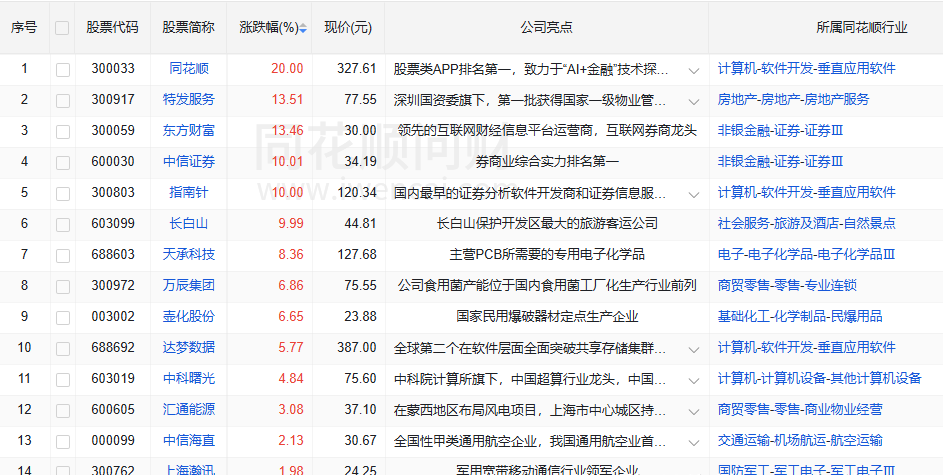Open industry link 商贸零售-零售-商业物业经营

coord(800,409)
